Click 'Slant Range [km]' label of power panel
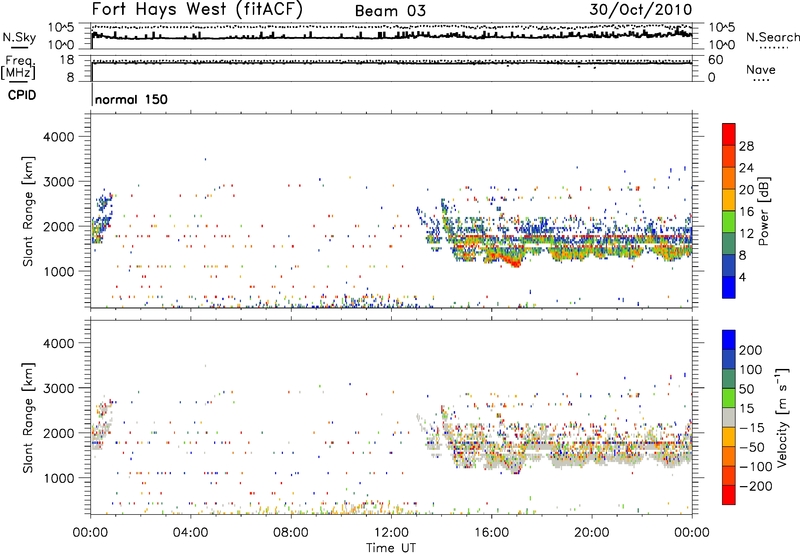The height and width of the screenshot is (554, 800). 28,211
